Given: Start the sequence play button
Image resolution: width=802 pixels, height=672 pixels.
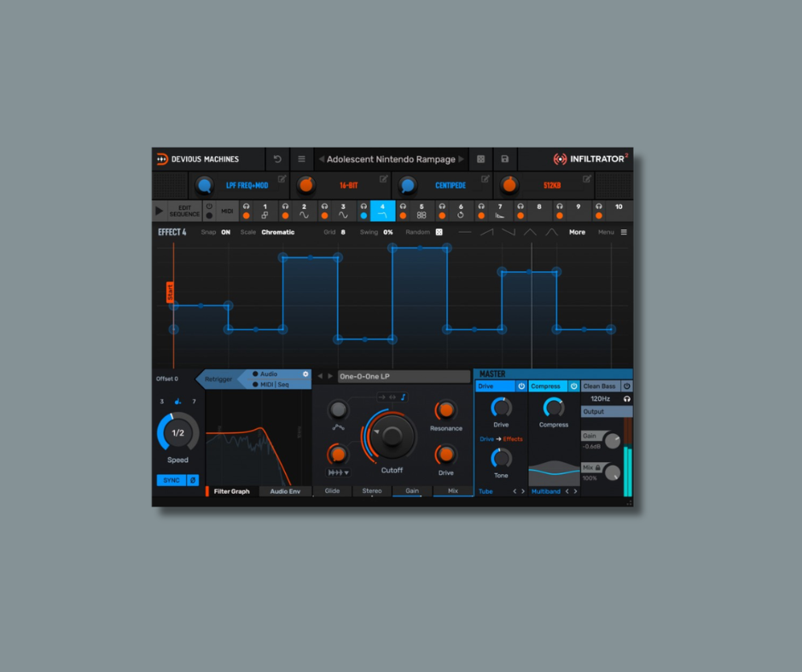Looking at the screenshot, I should pos(159,211).
